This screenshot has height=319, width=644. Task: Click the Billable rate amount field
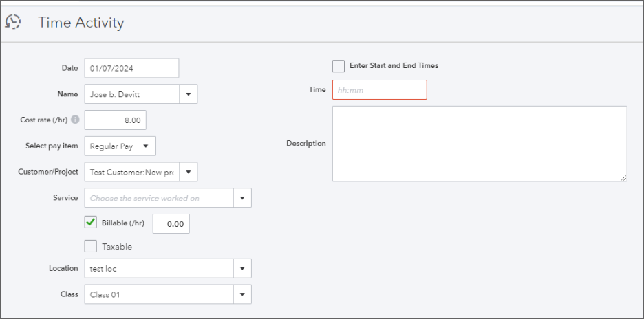pyautogui.click(x=171, y=224)
